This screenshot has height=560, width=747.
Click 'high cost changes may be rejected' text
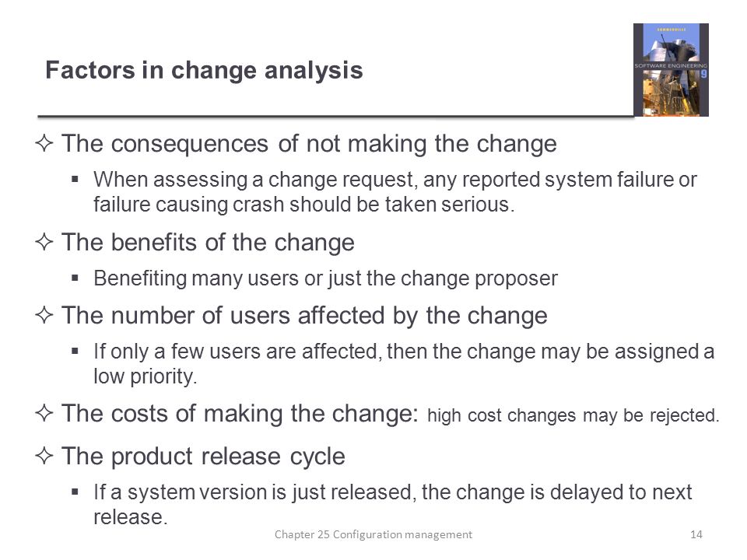tap(573, 415)
